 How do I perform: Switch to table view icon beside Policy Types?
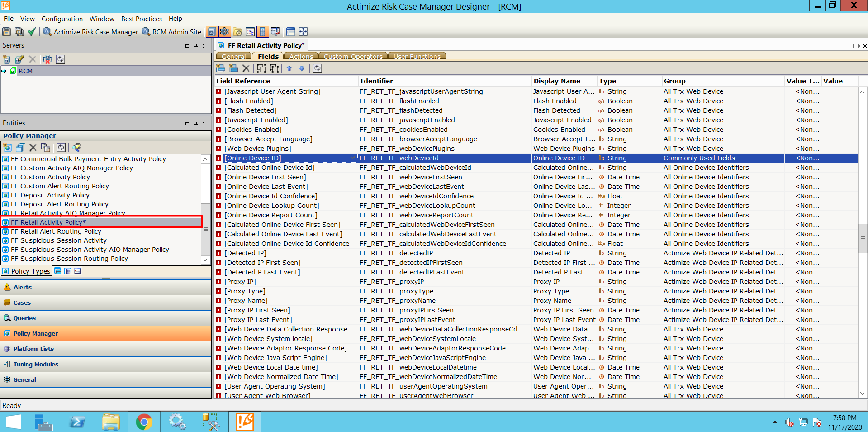77,271
